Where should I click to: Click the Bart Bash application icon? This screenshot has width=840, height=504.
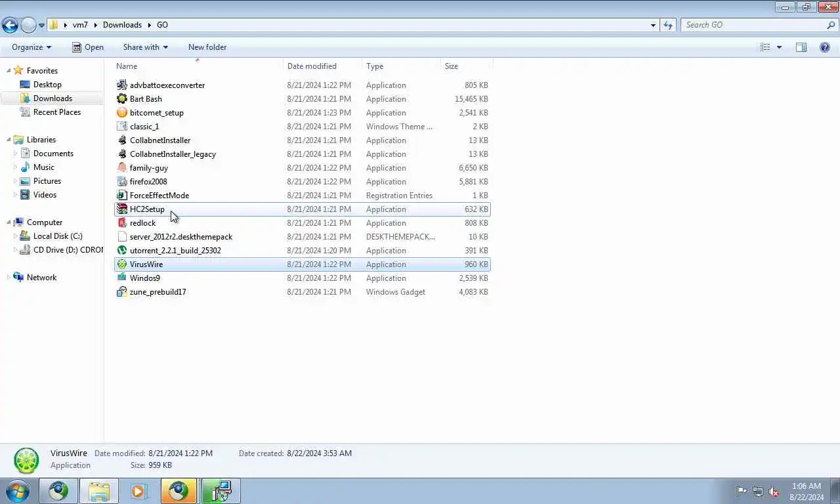[x=121, y=99]
